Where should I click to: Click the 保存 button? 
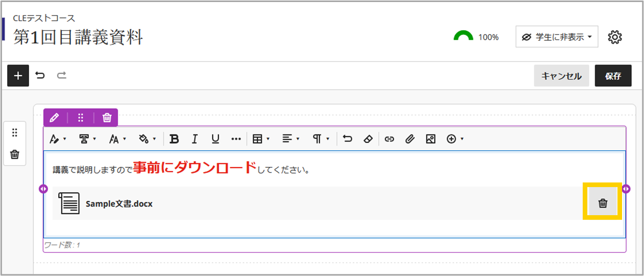[x=613, y=76]
